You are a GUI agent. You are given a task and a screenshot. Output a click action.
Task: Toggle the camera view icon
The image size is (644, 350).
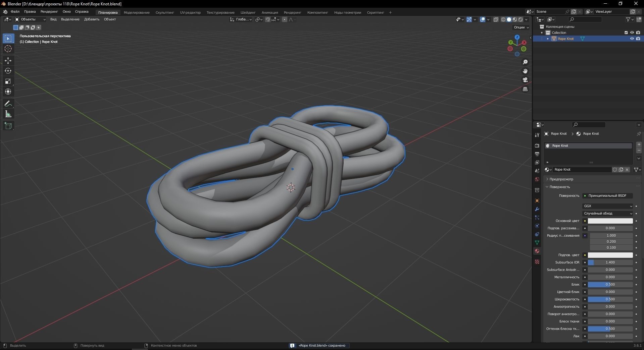pos(525,80)
